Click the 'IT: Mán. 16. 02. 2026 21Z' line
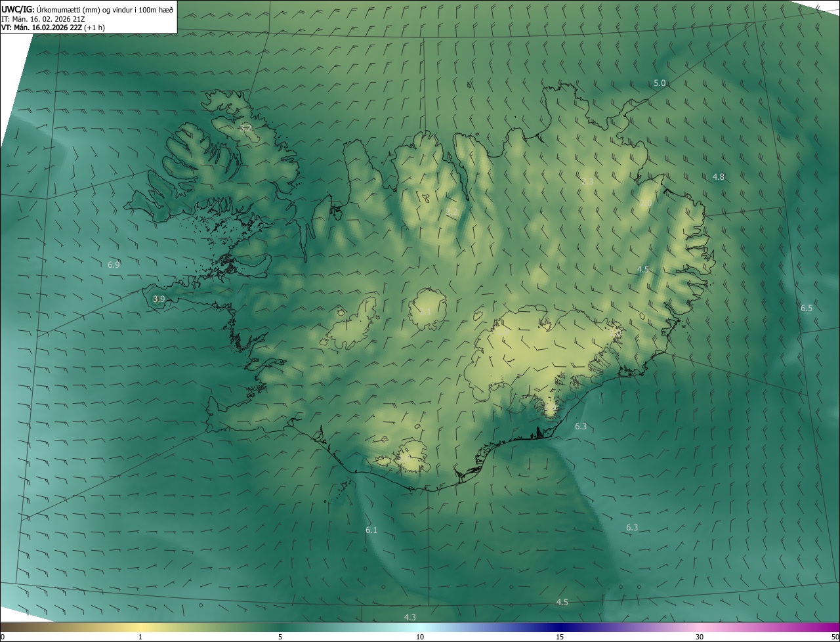Viewport: 840px width, 642px height. click(43, 18)
